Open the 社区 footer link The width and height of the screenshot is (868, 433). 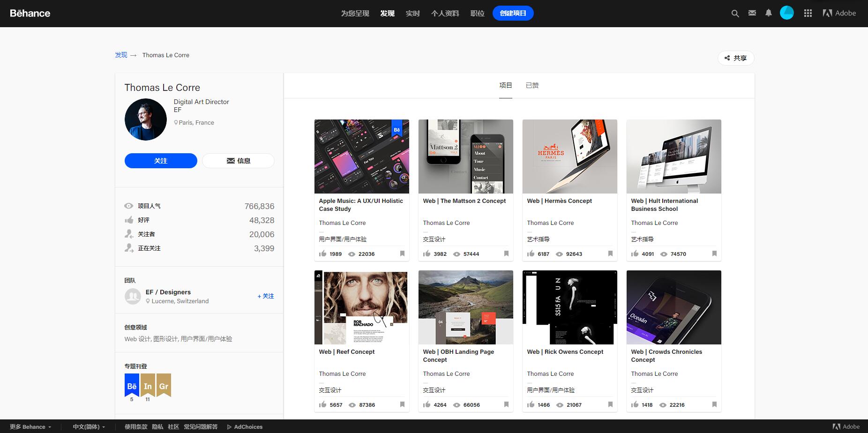coord(173,427)
